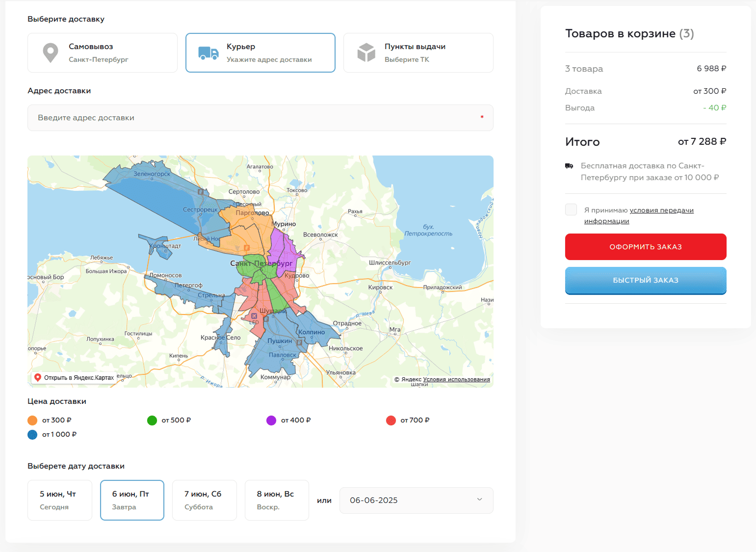Choose delivery date 6 июн, Пт

pyautogui.click(x=132, y=500)
